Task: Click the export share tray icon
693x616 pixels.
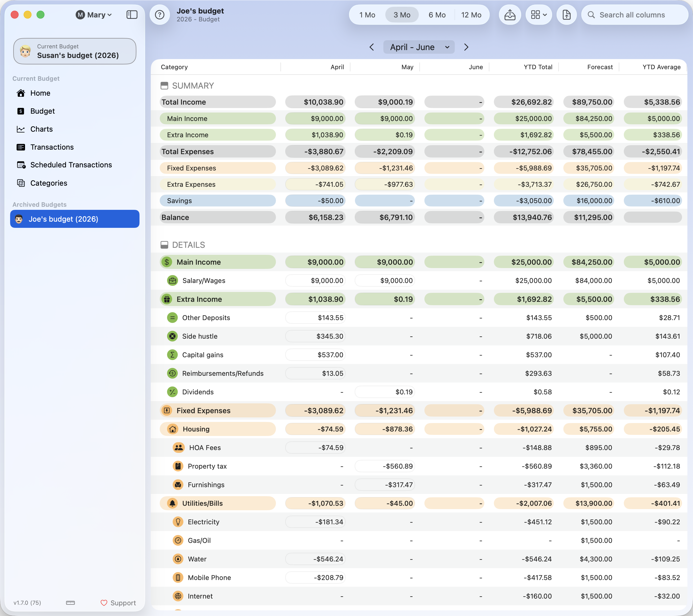Action: point(510,15)
